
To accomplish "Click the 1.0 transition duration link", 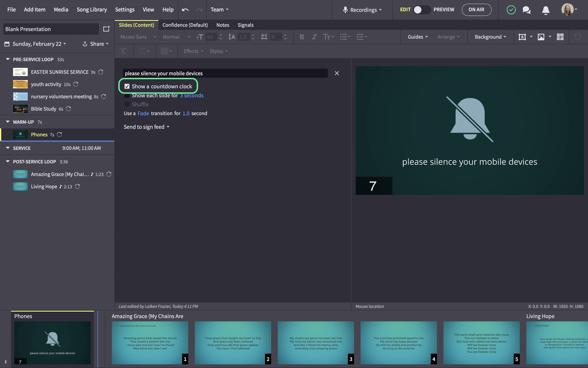I will click(x=186, y=113).
